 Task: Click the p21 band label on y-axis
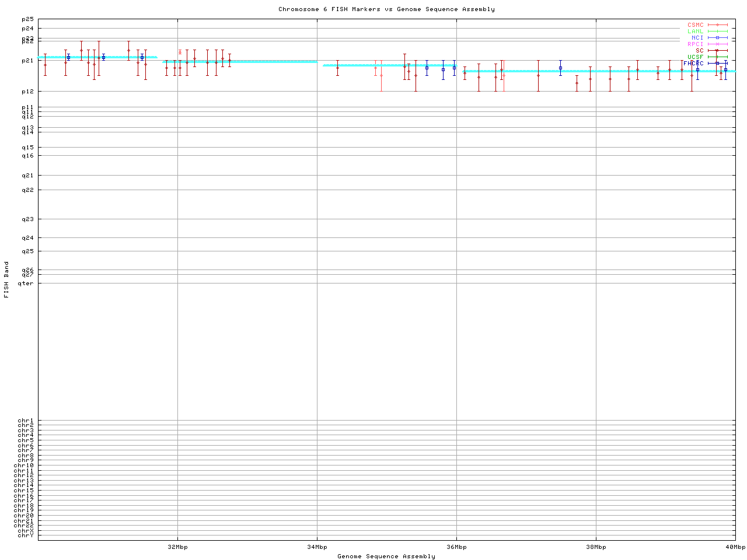tap(27, 61)
